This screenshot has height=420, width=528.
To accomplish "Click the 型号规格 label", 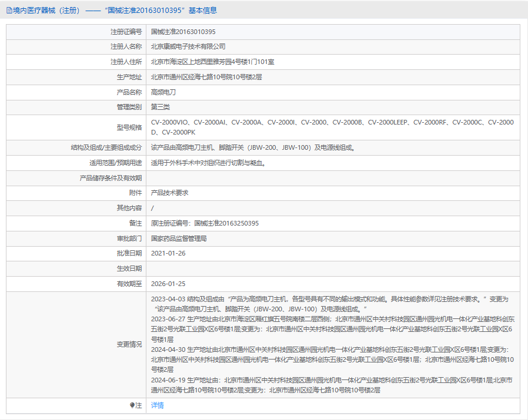I will pos(129,127).
